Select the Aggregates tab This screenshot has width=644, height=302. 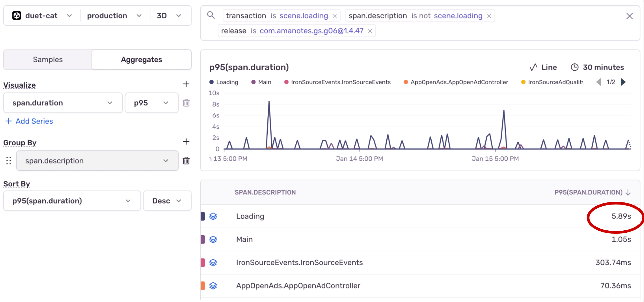pos(141,60)
